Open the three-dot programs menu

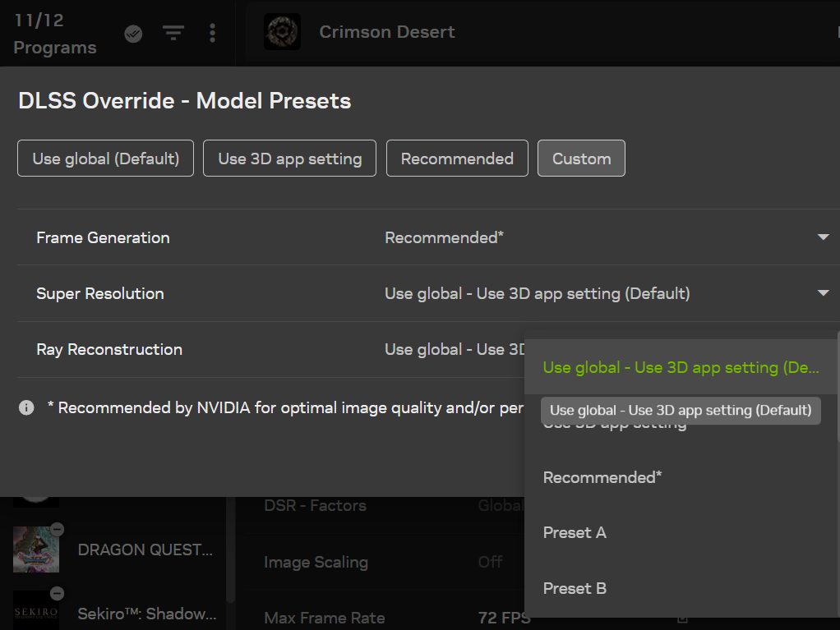[213, 33]
